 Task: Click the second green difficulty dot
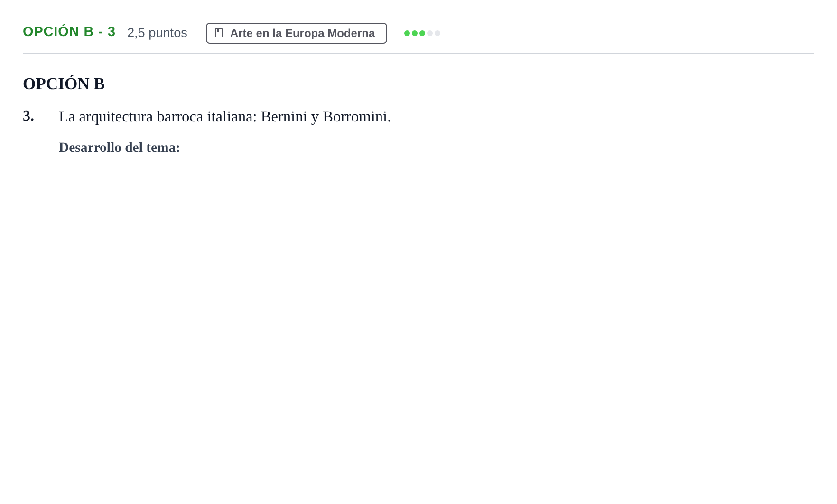[415, 33]
